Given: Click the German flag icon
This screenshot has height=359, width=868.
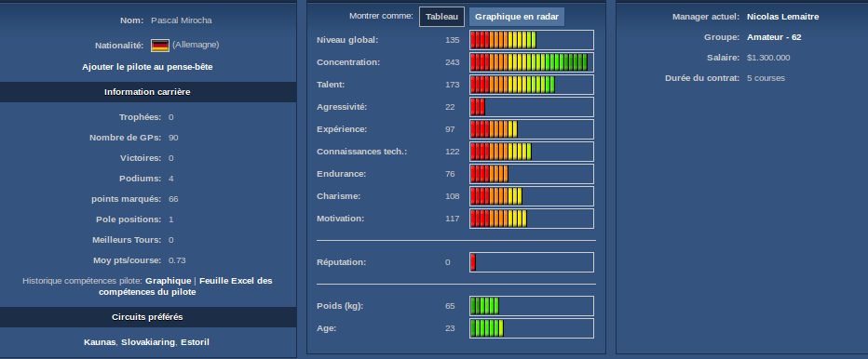Looking at the screenshot, I should [x=160, y=46].
